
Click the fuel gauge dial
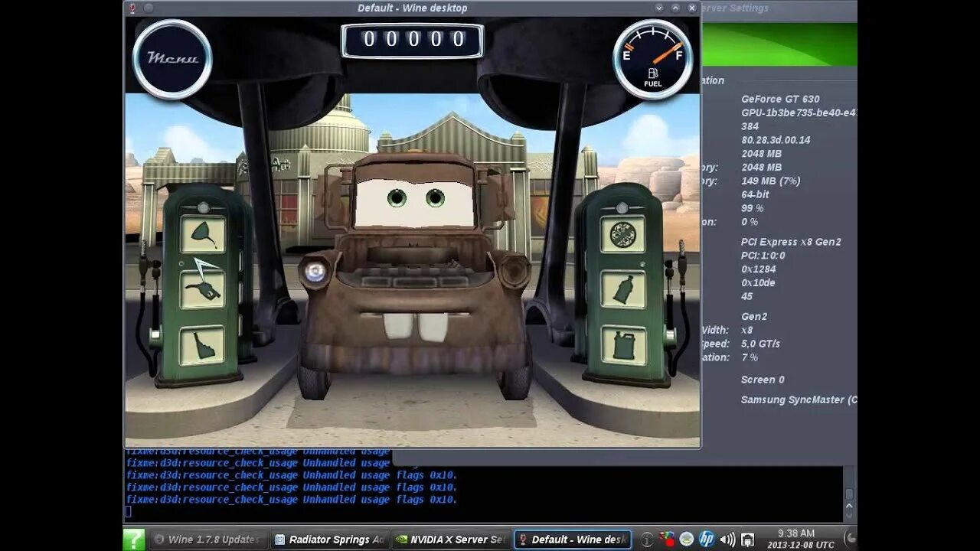tap(652, 59)
